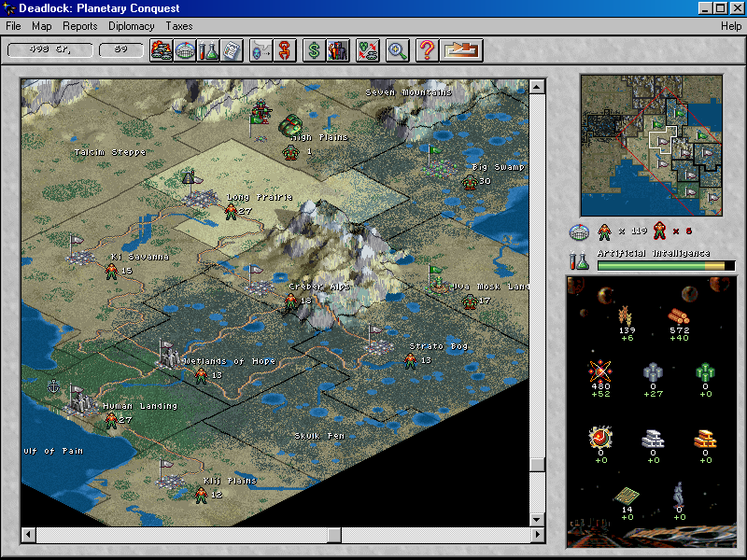The height and width of the screenshot is (560, 747).
Task: Open the alien diplomacy speech toolbar icon
Action: click(x=261, y=50)
